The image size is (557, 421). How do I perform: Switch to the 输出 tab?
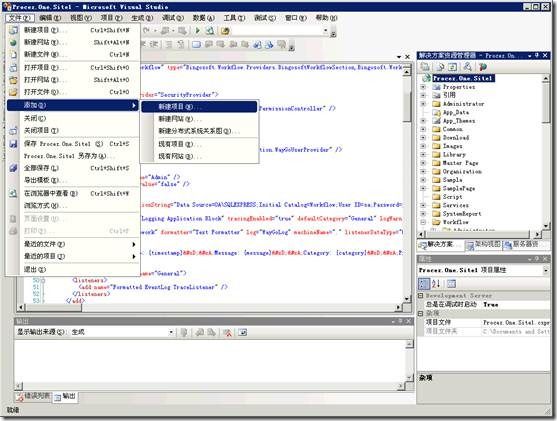[x=65, y=396]
